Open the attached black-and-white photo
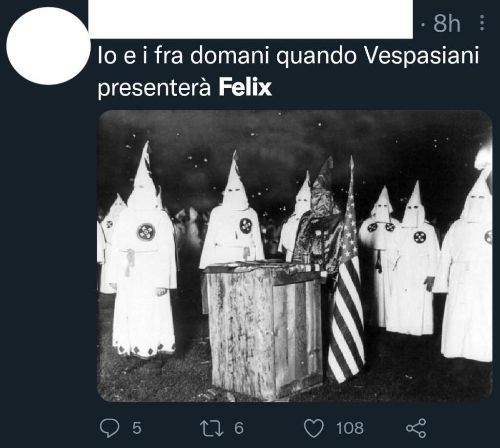Screen dimensions: 500x448 [x=294, y=256]
